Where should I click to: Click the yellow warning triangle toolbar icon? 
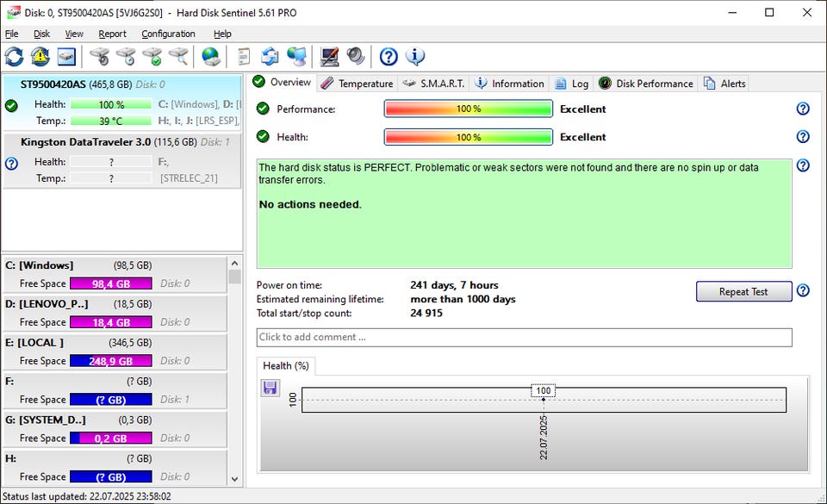40,57
